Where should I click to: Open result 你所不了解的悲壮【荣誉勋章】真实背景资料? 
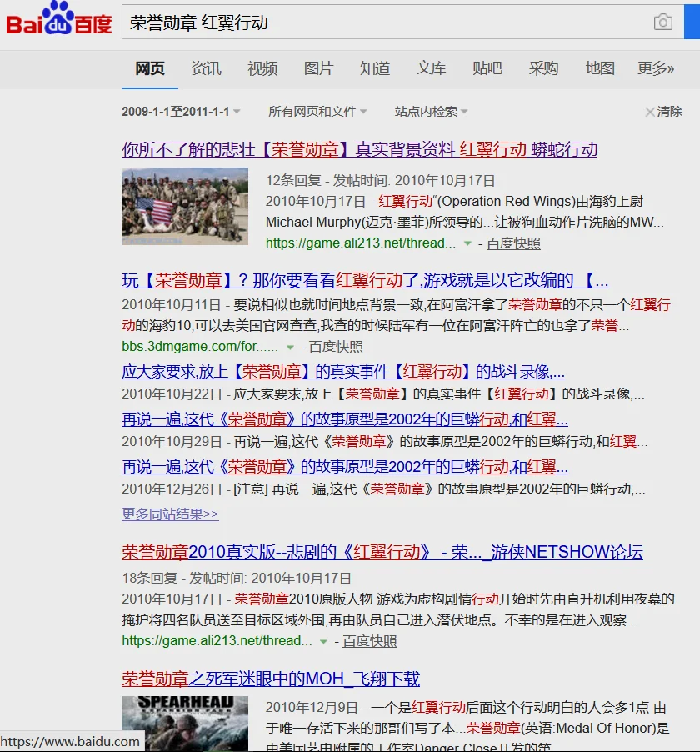tap(360, 149)
